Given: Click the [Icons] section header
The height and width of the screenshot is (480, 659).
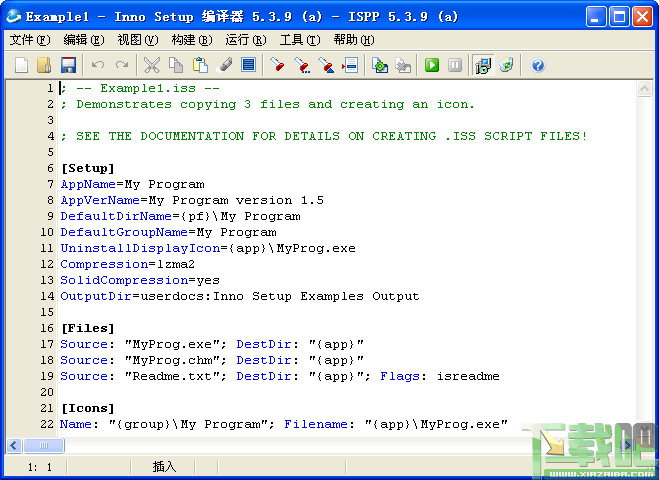Looking at the screenshot, I should [88, 408].
